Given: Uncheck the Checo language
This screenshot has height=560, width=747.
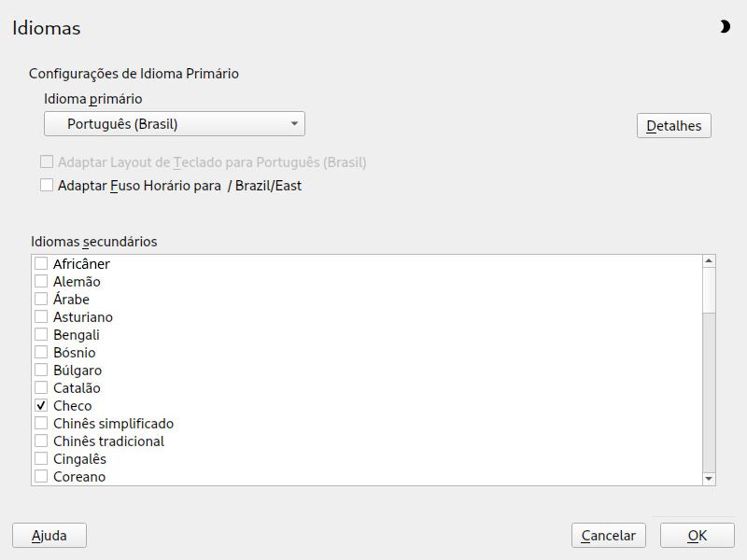Looking at the screenshot, I should pyautogui.click(x=41, y=406).
